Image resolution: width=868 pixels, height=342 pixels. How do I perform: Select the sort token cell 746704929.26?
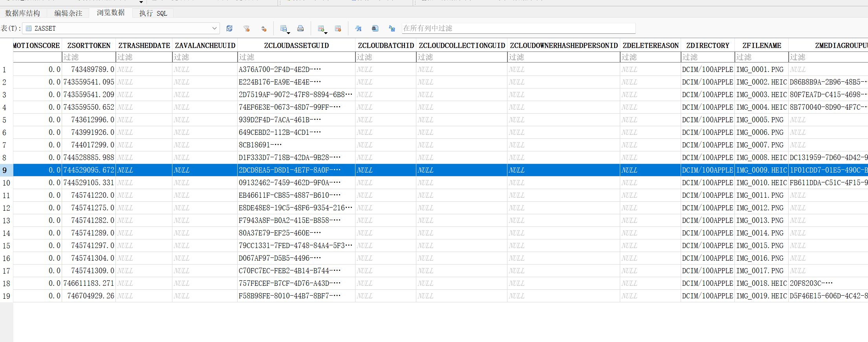tap(89, 296)
